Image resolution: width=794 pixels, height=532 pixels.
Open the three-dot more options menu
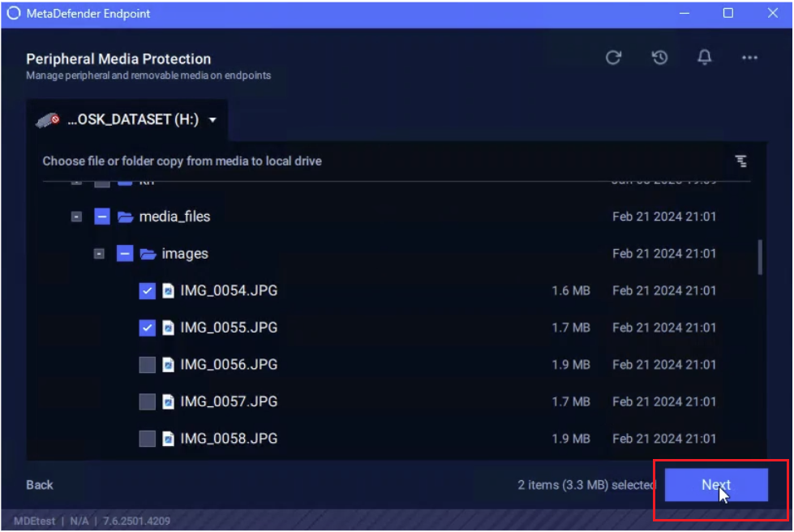[749, 58]
